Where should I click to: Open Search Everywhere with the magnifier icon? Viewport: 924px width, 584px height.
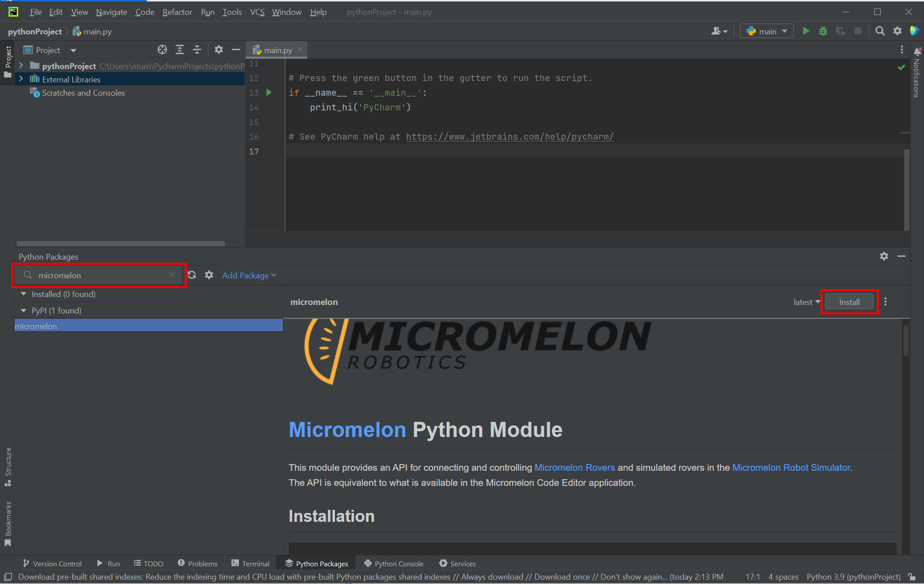(880, 31)
